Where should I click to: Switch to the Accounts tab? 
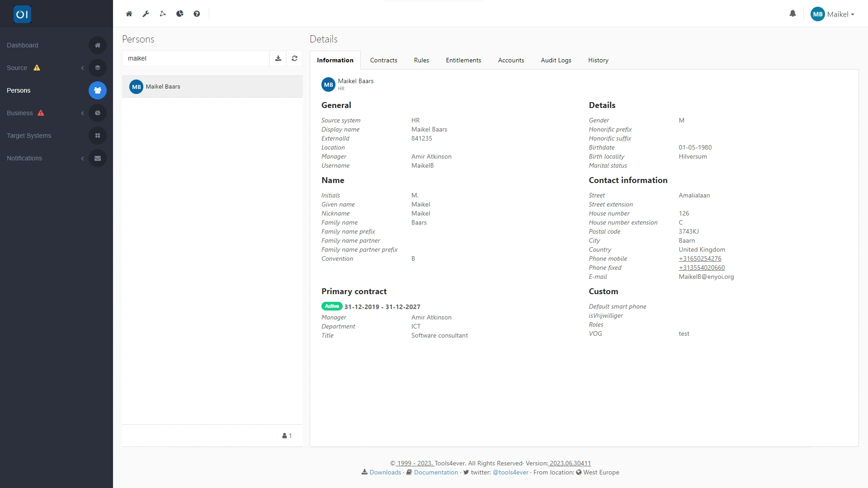511,60
